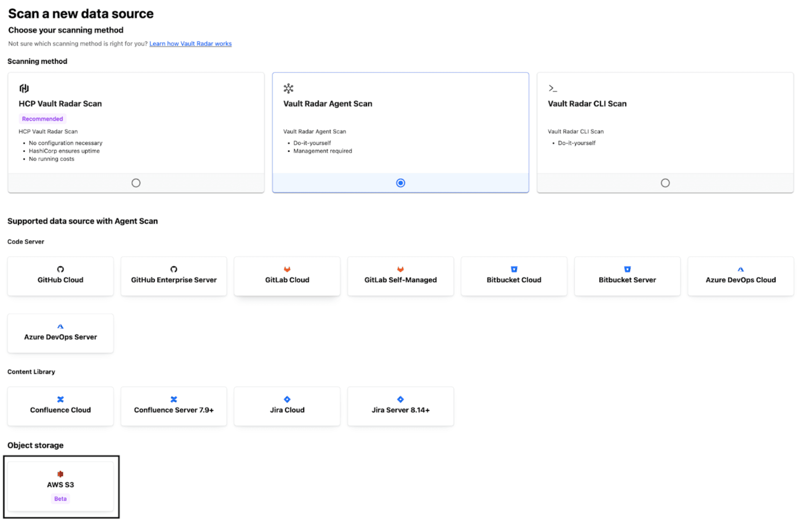Click the Vault Radar Agent Scan radio button
The image size is (812, 526).
pos(400,183)
